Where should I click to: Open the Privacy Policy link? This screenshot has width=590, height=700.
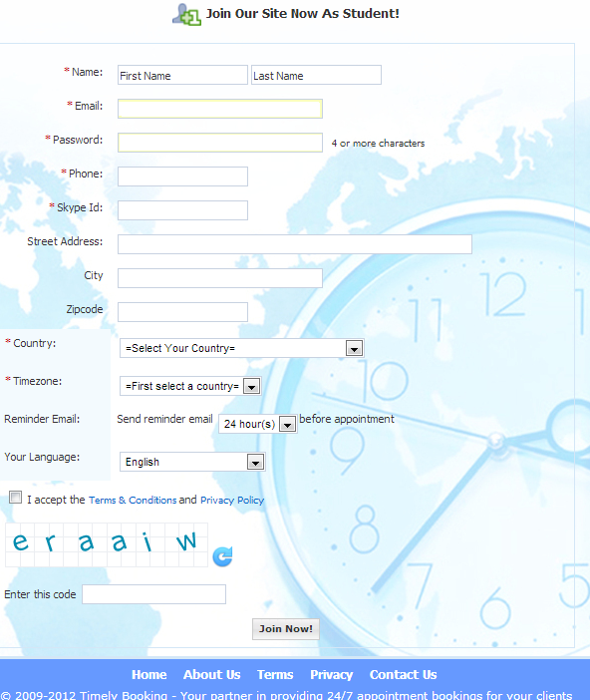(x=232, y=500)
